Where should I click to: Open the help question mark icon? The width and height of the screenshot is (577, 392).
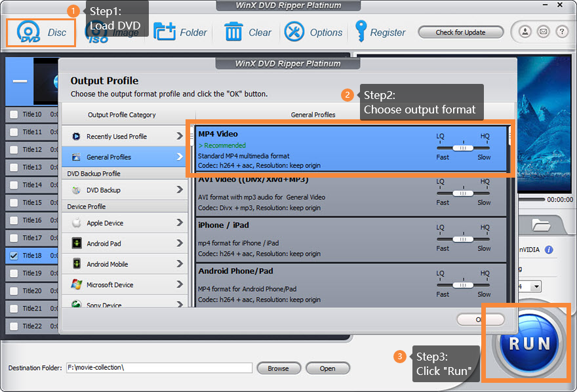click(x=561, y=31)
